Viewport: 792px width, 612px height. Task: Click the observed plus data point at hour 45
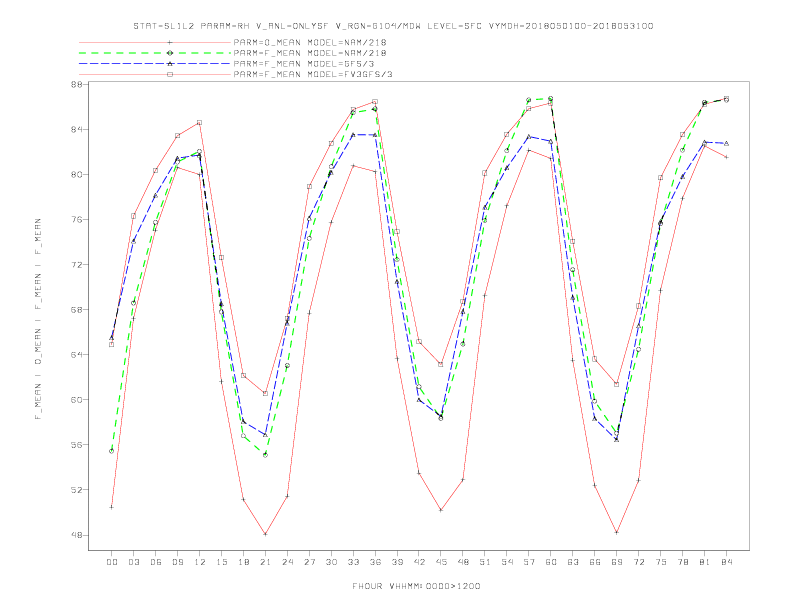(441, 510)
